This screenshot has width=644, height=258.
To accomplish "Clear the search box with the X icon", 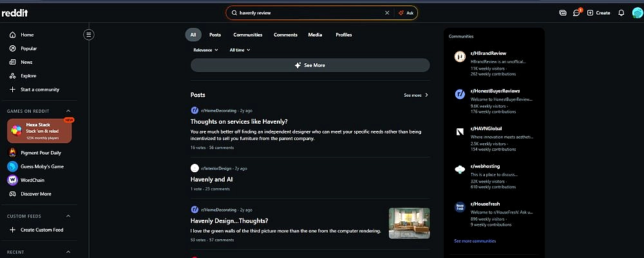I will (387, 13).
